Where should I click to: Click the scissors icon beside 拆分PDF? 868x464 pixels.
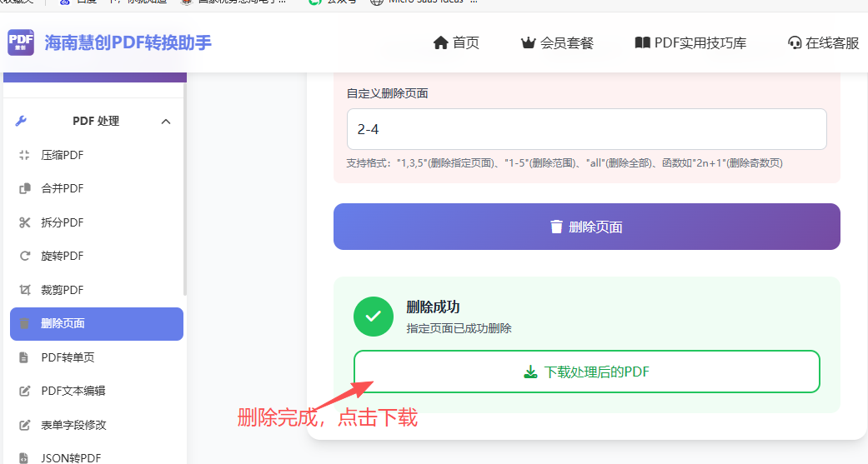point(25,223)
